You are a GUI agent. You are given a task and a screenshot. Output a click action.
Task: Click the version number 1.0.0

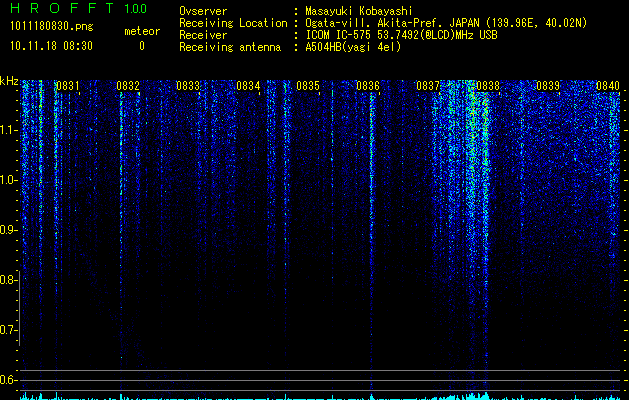(x=136, y=9)
